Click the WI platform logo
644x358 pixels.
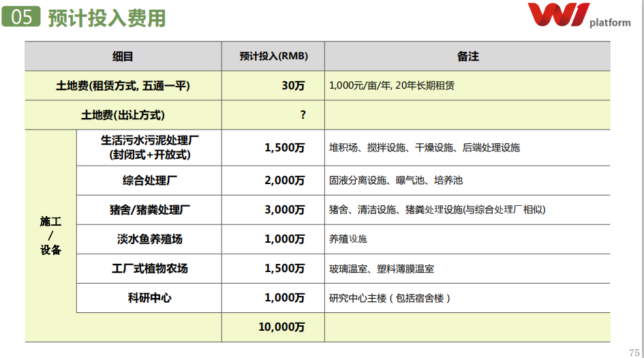[x=579, y=16]
